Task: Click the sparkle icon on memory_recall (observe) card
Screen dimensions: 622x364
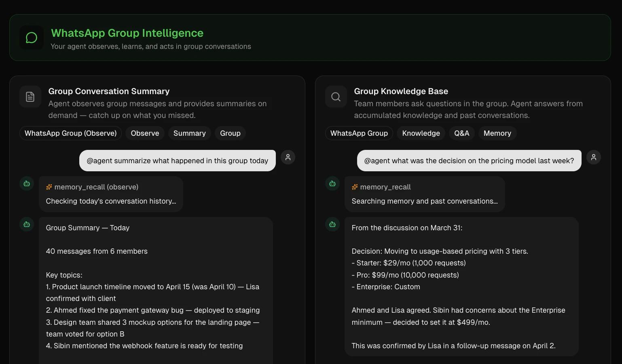Action: click(49, 187)
